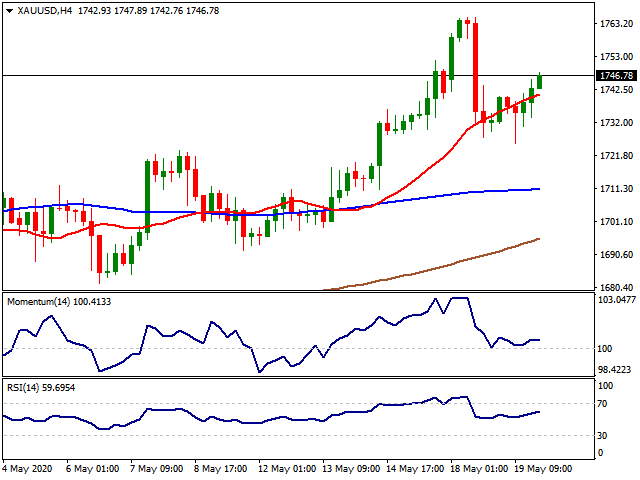Click the 8 May 17:00 time label

pyautogui.click(x=220, y=469)
